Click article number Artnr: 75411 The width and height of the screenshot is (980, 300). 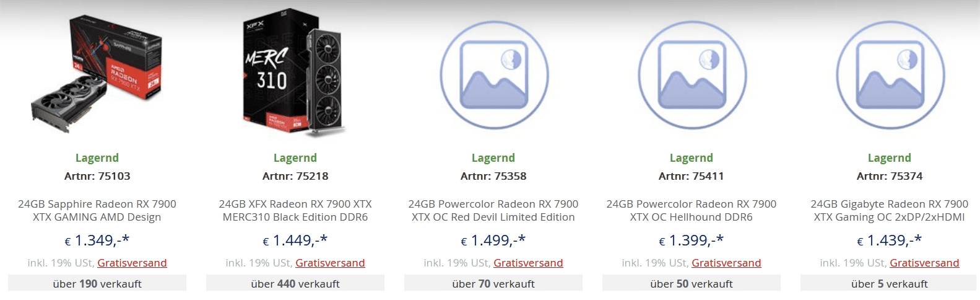(x=692, y=176)
